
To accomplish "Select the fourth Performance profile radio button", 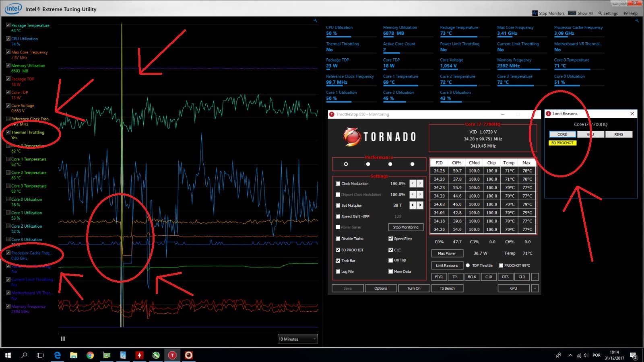I will tap(412, 164).
